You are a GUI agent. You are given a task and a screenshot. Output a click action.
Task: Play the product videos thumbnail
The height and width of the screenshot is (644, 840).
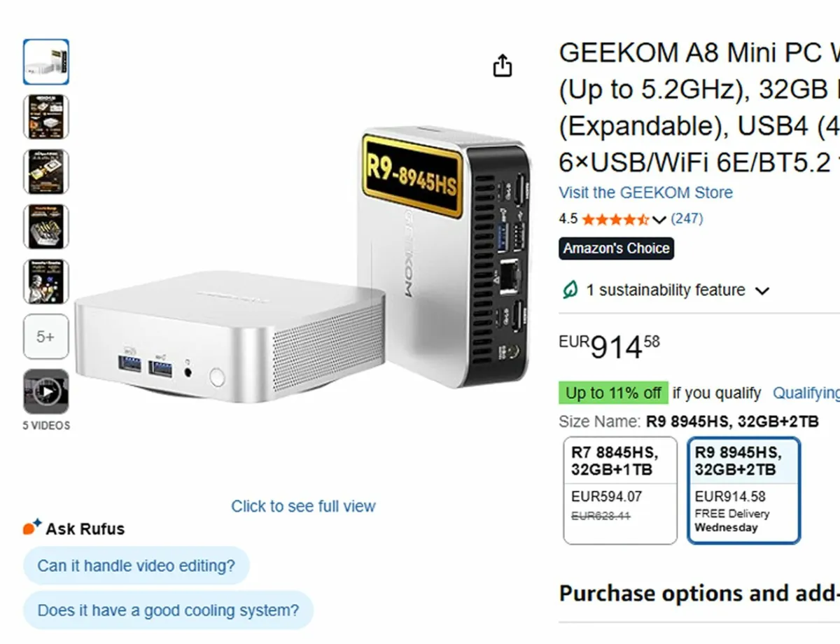(x=46, y=392)
